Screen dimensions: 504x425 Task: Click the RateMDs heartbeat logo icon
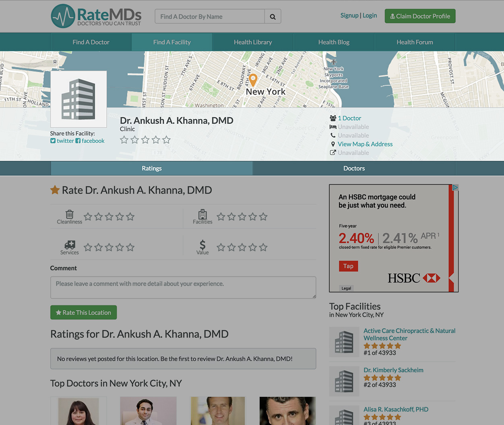63,16
